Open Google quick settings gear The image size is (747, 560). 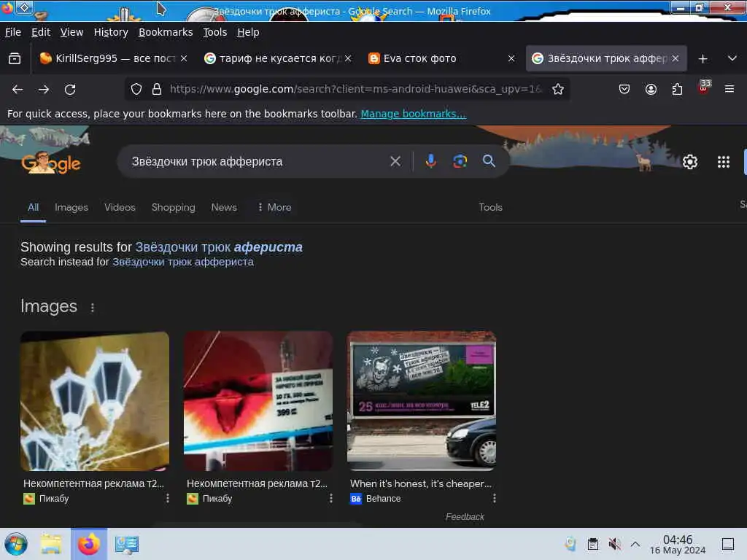click(x=690, y=162)
